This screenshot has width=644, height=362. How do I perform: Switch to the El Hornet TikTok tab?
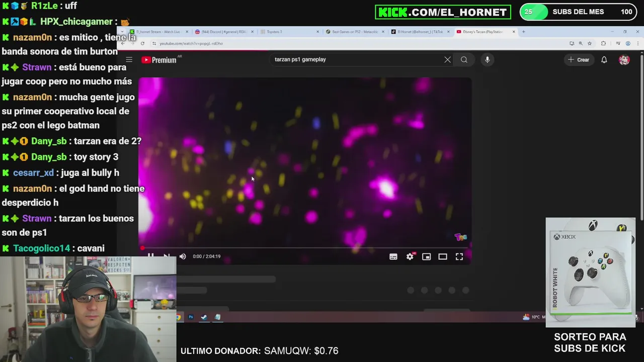click(x=420, y=32)
